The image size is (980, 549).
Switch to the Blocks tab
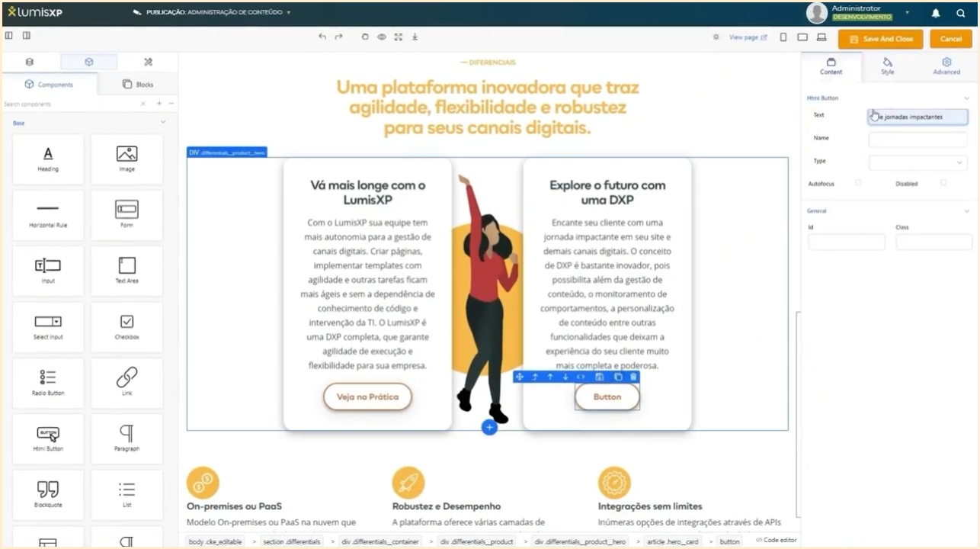pyautogui.click(x=137, y=84)
